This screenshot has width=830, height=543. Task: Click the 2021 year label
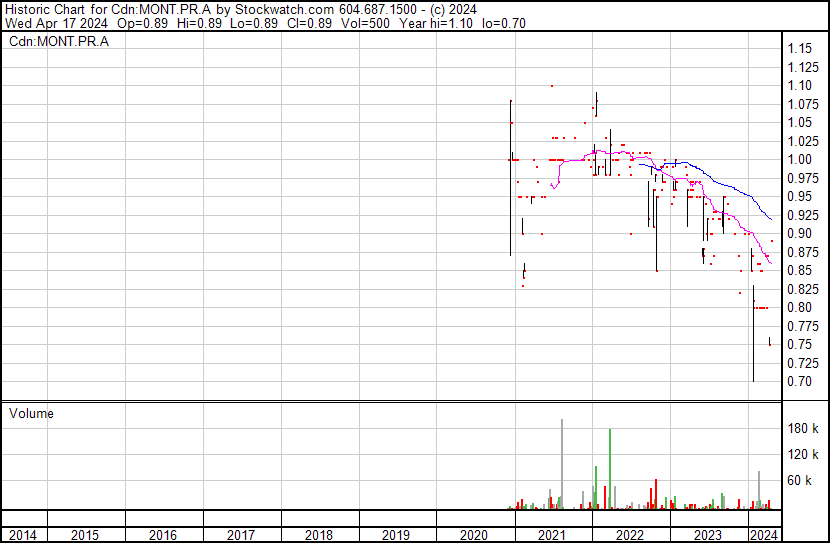pyautogui.click(x=552, y=535)
